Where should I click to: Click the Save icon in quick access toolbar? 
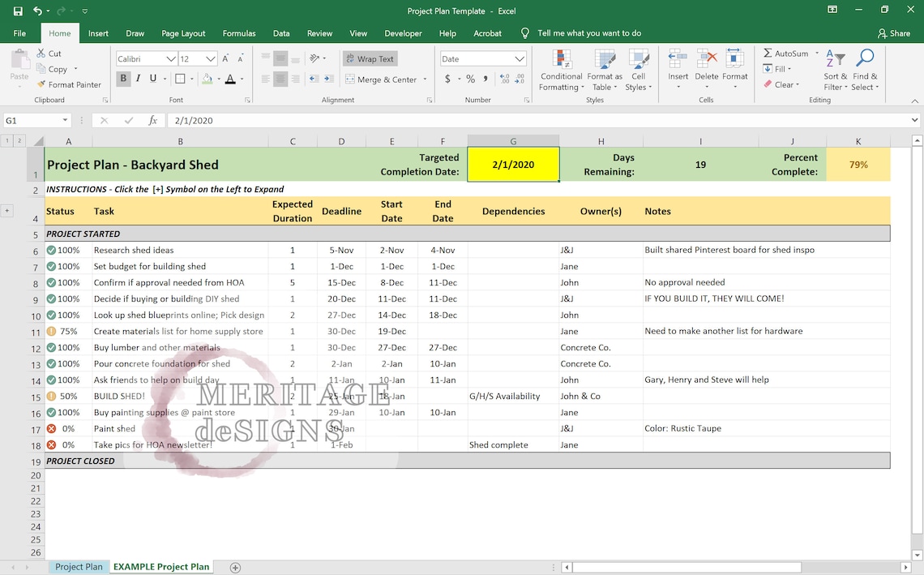tap(18, 11)
